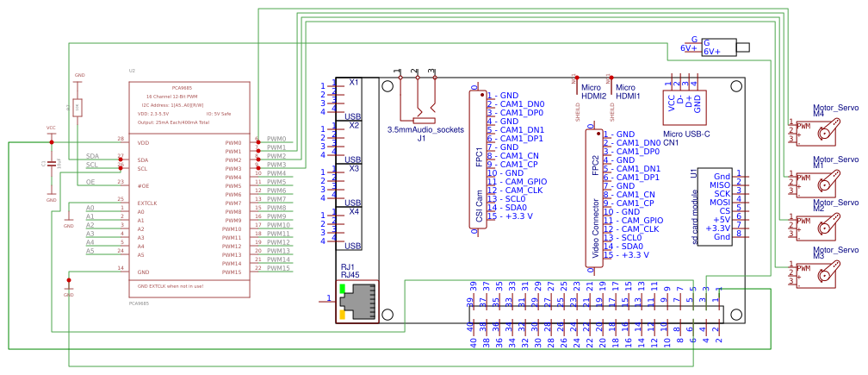Click the 'RJ1 RJ45' label

point(350,271)
